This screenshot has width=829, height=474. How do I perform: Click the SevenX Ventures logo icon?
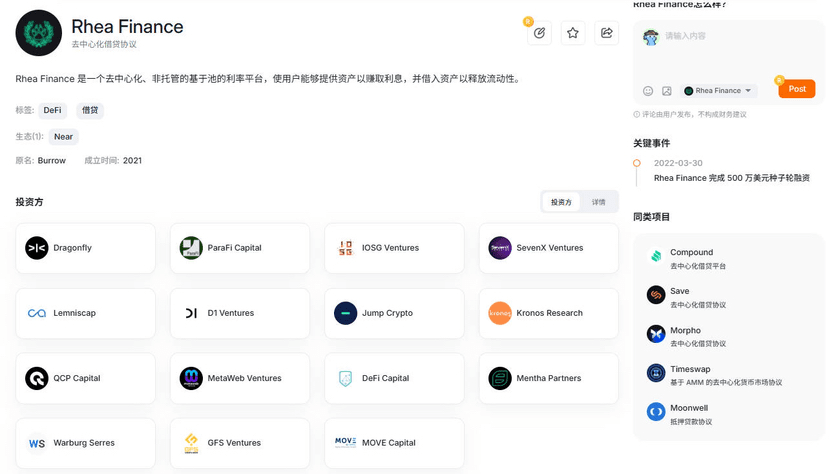[x=500, y=248]
